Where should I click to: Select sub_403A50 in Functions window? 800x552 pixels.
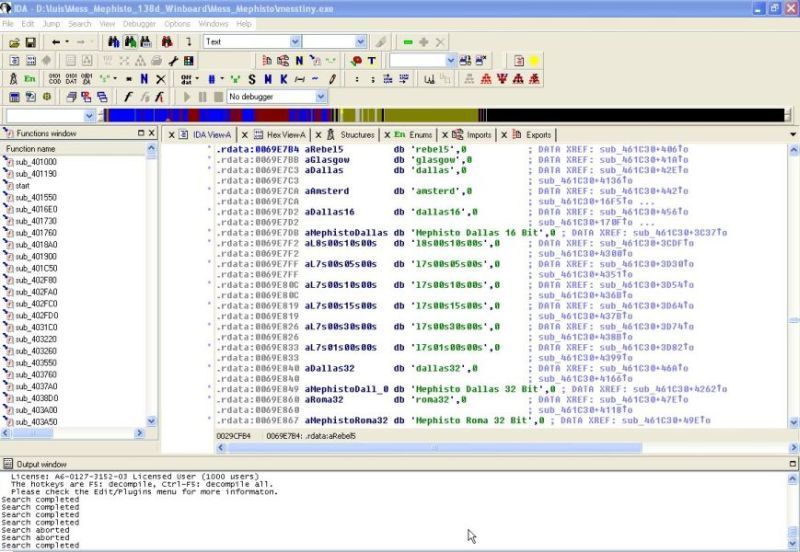click(36, 422)
